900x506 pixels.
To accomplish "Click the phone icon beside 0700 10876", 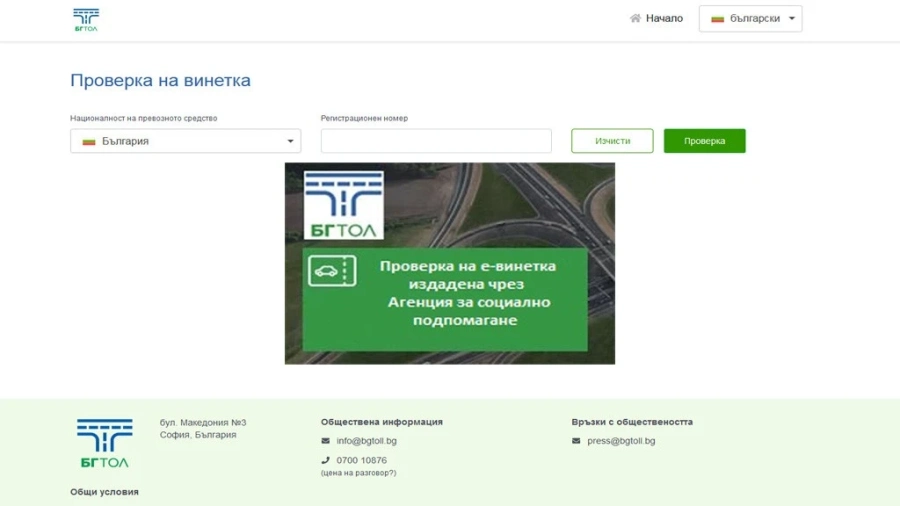I will tap(325, 460).
